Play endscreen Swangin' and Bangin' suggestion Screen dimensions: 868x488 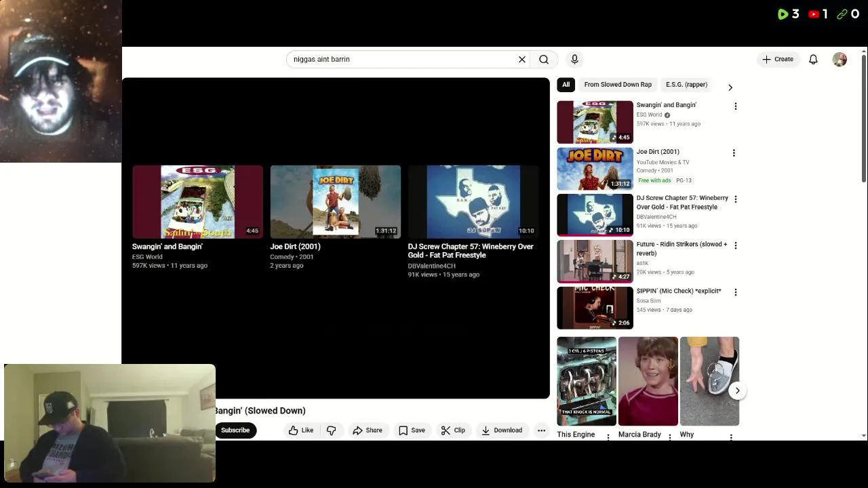point(197,202)
